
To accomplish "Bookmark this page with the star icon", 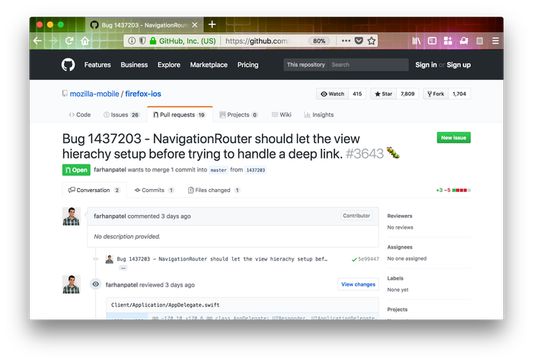I will (x=372, y=41).
